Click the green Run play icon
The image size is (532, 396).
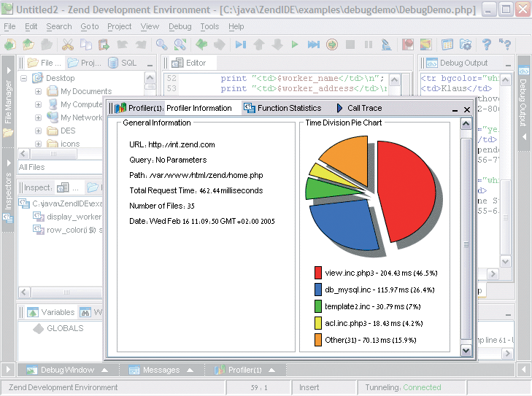point(295,44)
